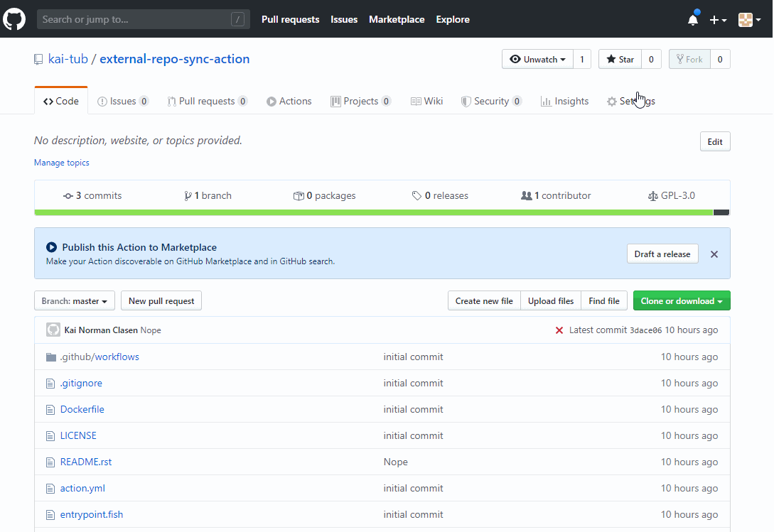Click the language breakdown color bar
774x532 pixels.
click(x=373, y=212)
